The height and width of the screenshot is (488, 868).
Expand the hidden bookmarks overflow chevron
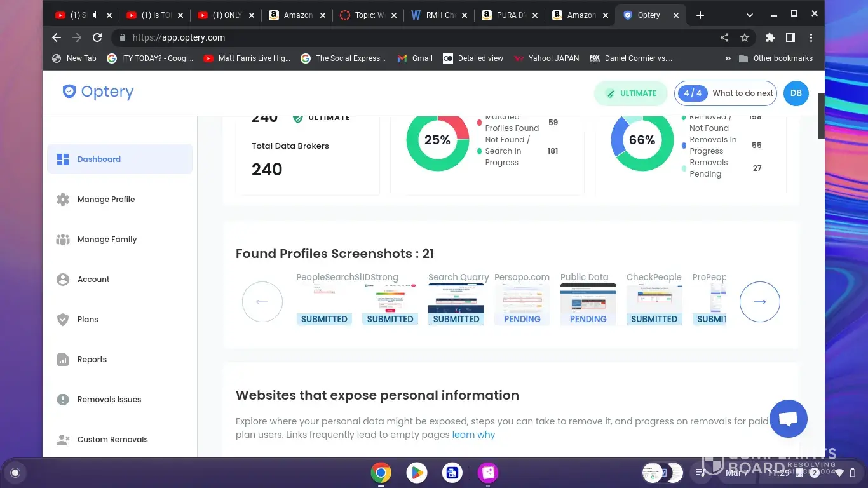point(728,58)
